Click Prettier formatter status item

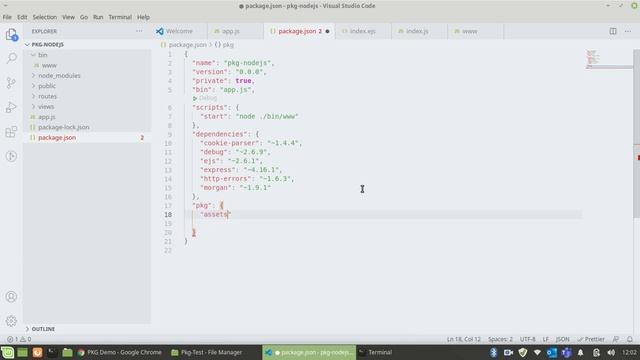pos(591,339)
